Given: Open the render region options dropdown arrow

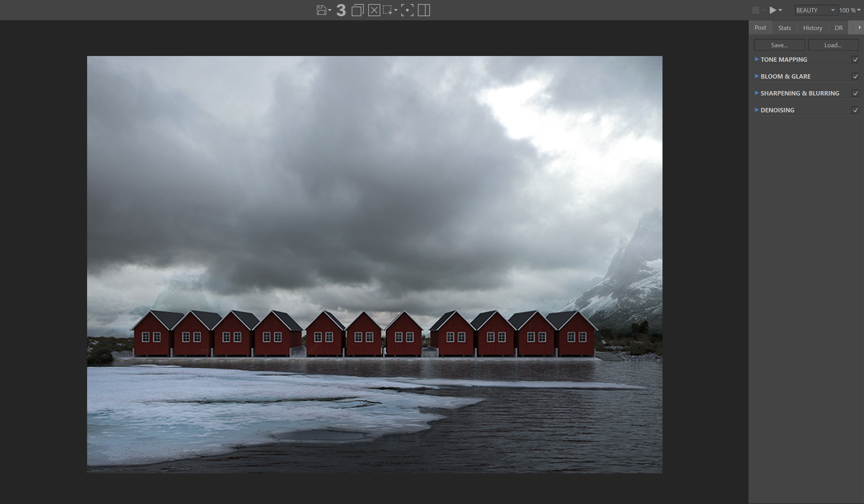Looking at the screenshot, I should tap(396, 10).
